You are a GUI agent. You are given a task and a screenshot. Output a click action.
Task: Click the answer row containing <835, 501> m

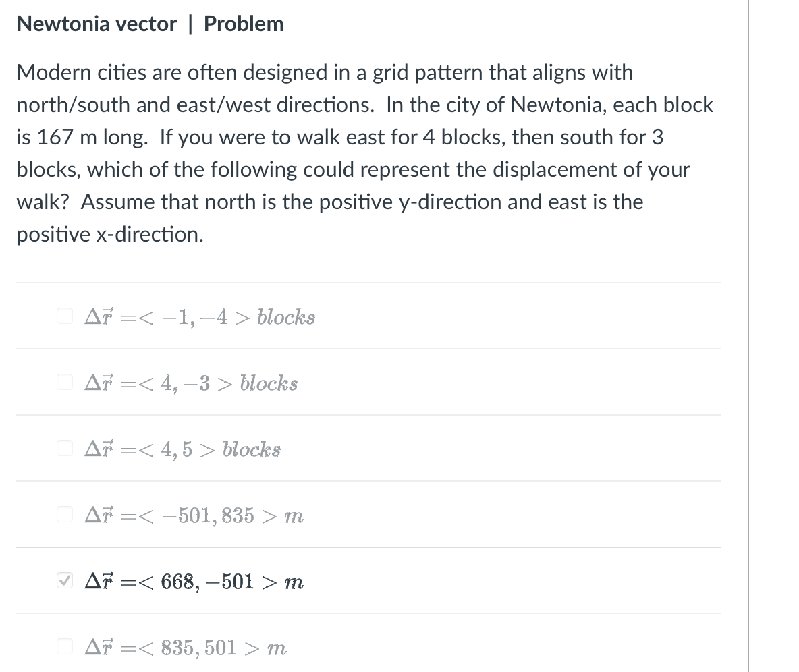point(368,644)
